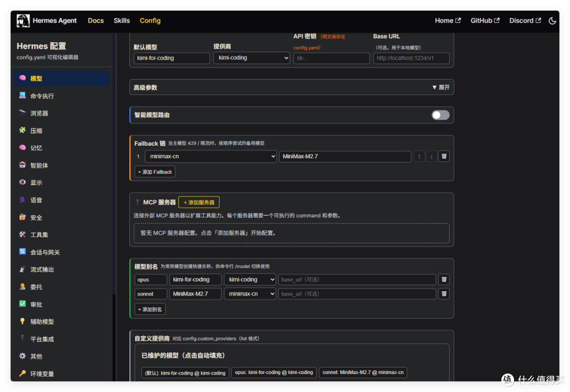Click the 委托 sidebar icon
The width and height of the screenshot is (570, 392).
click(x=23, y=286)
